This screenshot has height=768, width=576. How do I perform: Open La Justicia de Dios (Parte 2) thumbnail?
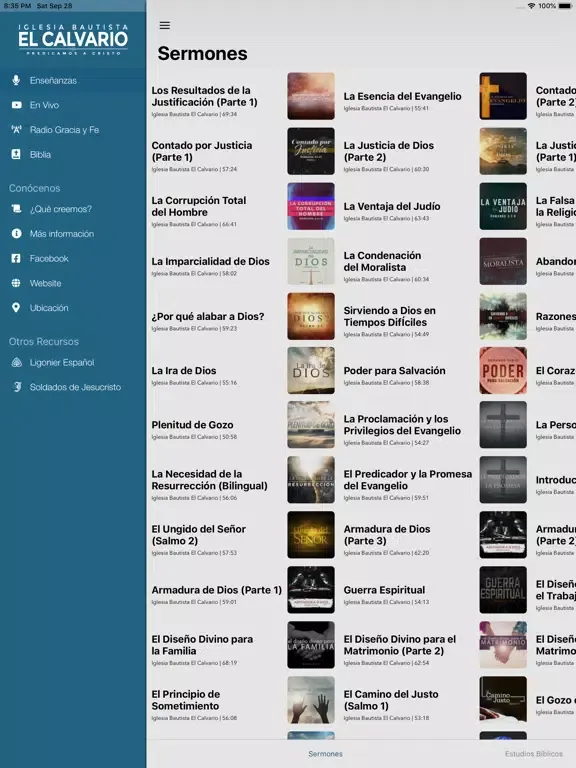[503, 151]
